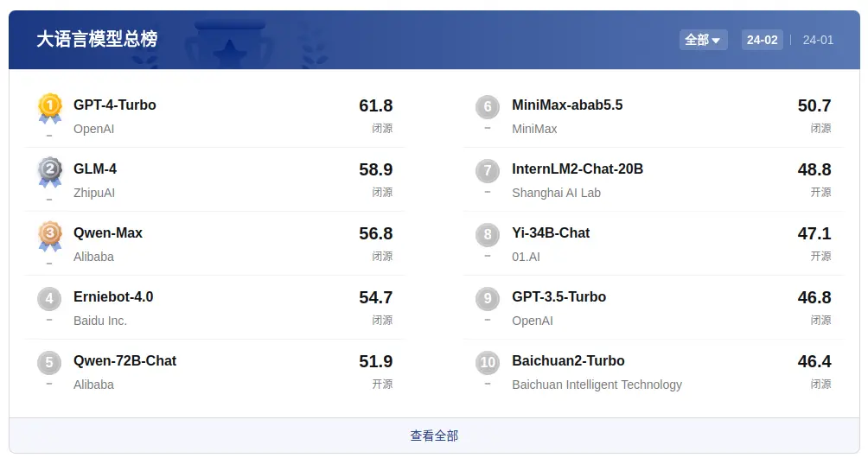868x458 pixels.
Task: Click the gold rank 1 medal icon
Action: point(50,108)
